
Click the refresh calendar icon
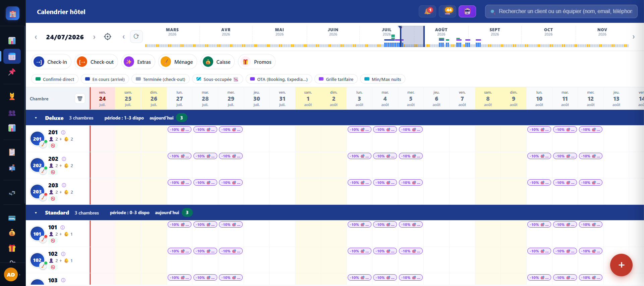[x=136, y=37]
